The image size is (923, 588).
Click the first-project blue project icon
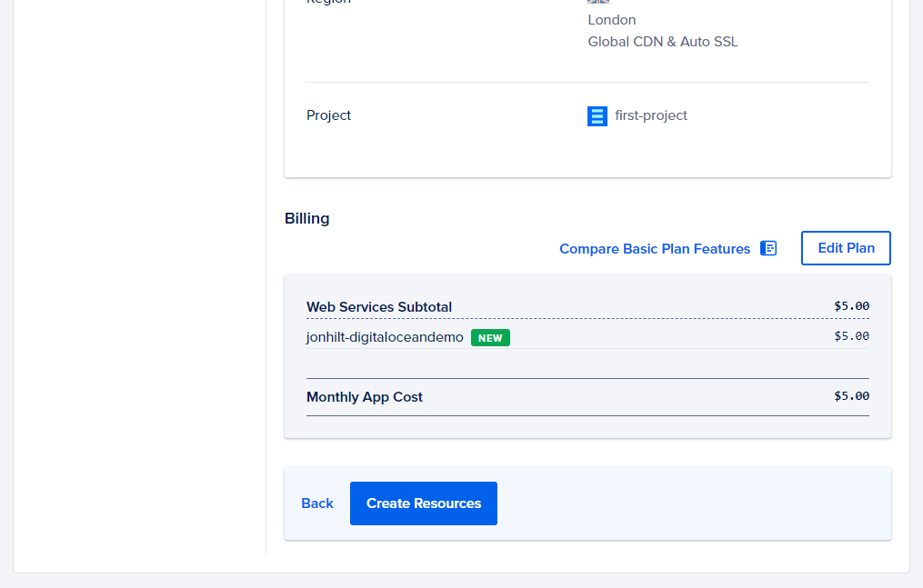tap(597, 115)
